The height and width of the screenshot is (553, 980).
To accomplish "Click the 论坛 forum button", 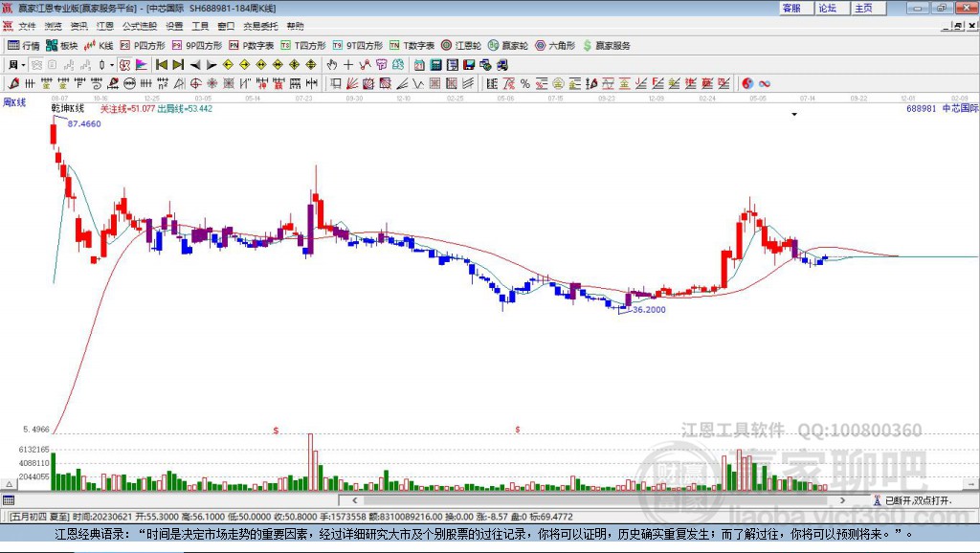I will (x=828, y=8).
